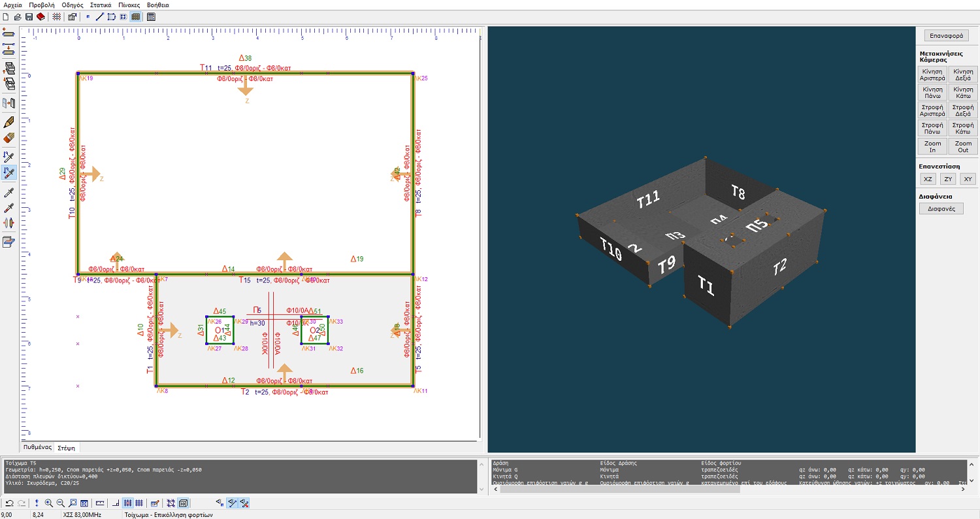Click the stacked boxes down-arrow icon
The width and height of the screenshot is (980, 519).
pyautogui.click(x=9, y=84)
